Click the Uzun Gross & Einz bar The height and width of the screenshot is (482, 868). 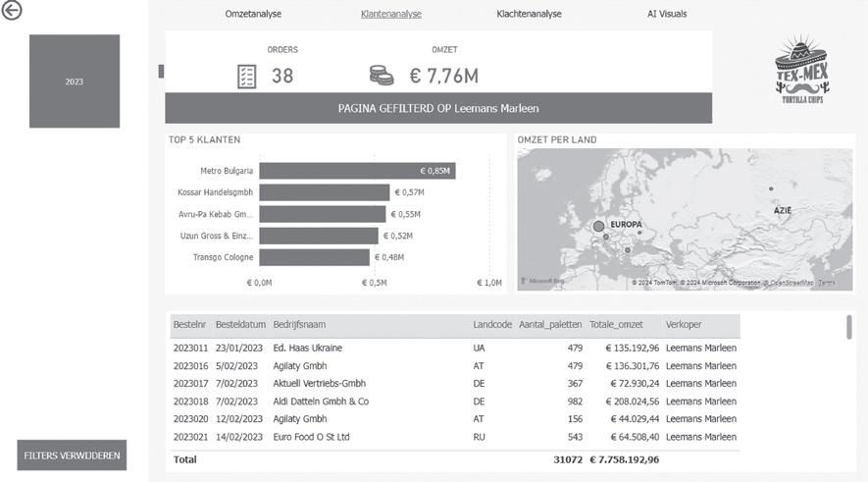pyautogui.click(x=319, y=236)
